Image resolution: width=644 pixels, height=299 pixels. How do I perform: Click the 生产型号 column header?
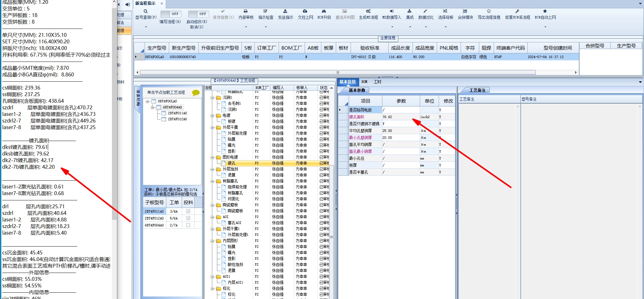(157, 48)
